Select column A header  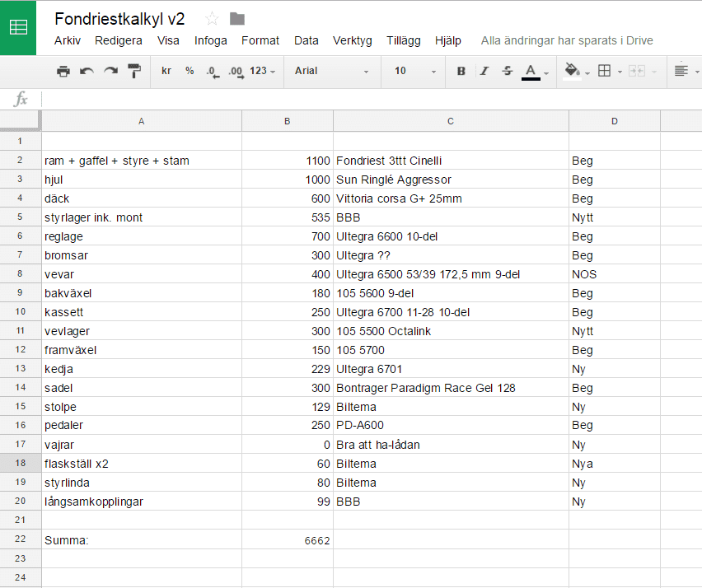tap(142, 121)
